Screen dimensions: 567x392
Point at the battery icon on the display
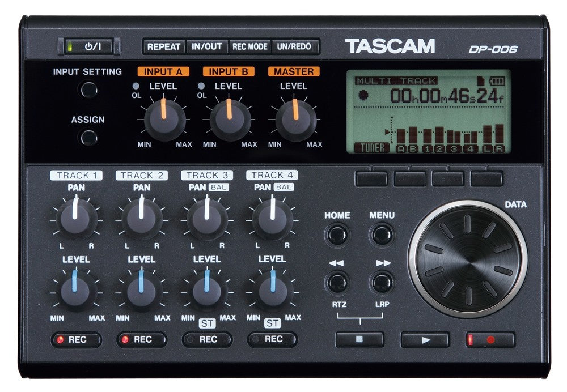(x=497, y=81)
